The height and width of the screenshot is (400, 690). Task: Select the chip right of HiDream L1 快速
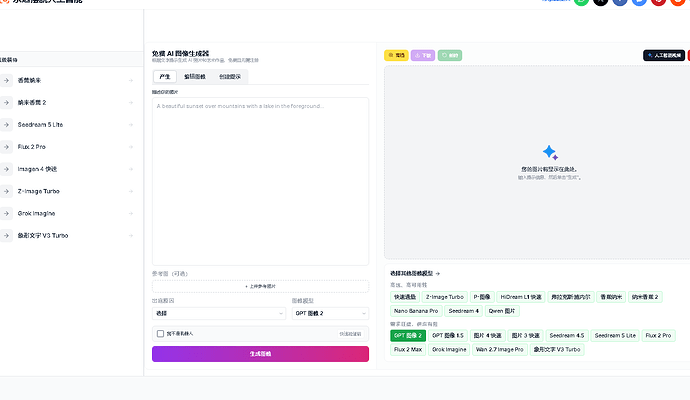tap(571, 297)
